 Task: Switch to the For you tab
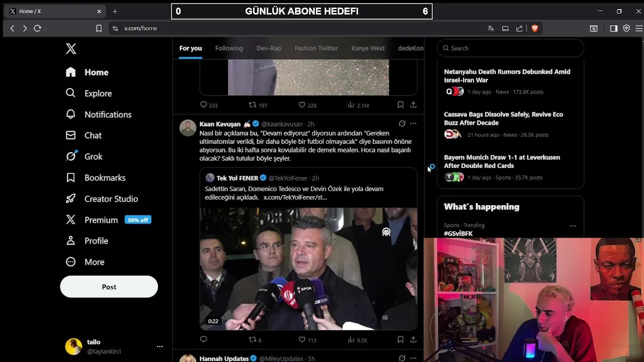coord(191,48)
